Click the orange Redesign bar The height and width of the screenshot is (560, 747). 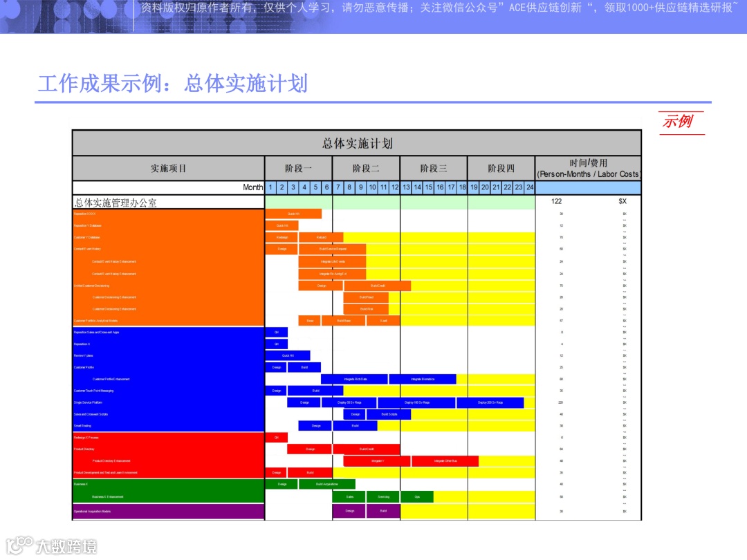coord(282,237)
